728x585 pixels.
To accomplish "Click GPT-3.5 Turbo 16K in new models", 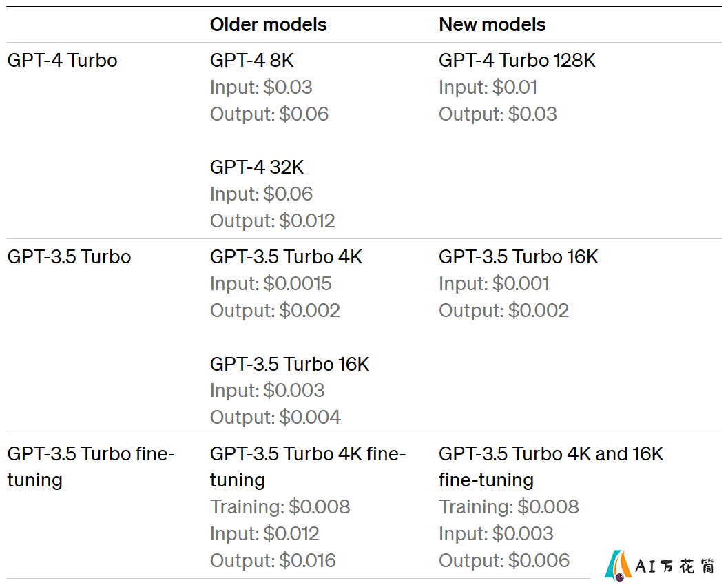I will [x=518, y=257].
